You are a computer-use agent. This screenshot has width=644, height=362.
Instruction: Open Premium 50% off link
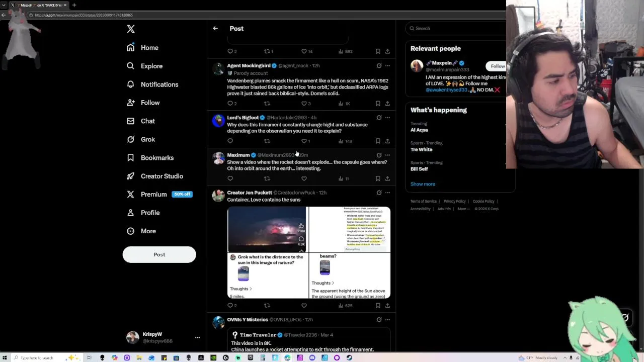(159, 195)
